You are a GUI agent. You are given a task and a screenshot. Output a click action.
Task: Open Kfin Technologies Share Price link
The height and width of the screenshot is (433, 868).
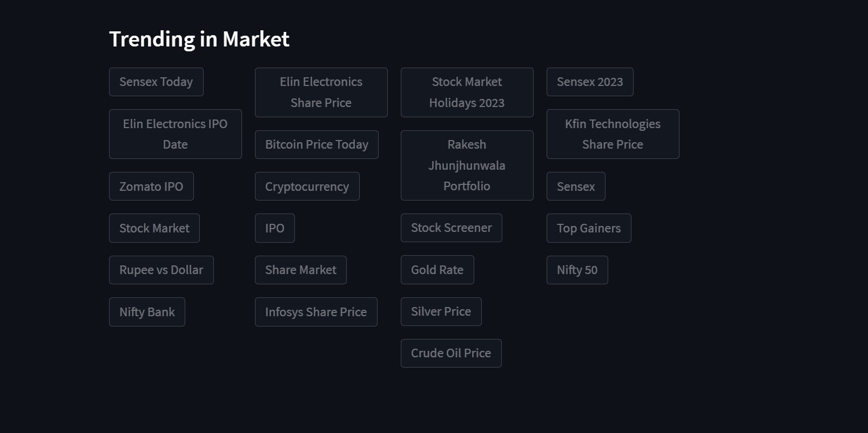(x=613, y=134)
